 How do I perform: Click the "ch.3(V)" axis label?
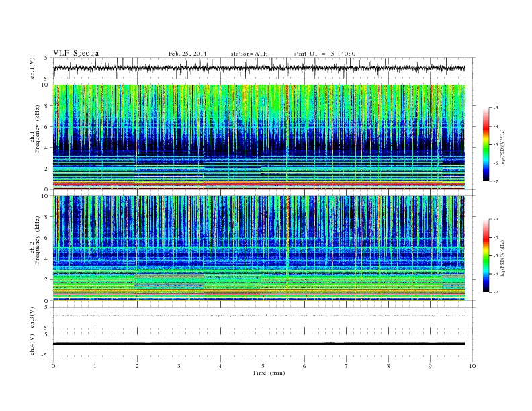click(32, 318)
